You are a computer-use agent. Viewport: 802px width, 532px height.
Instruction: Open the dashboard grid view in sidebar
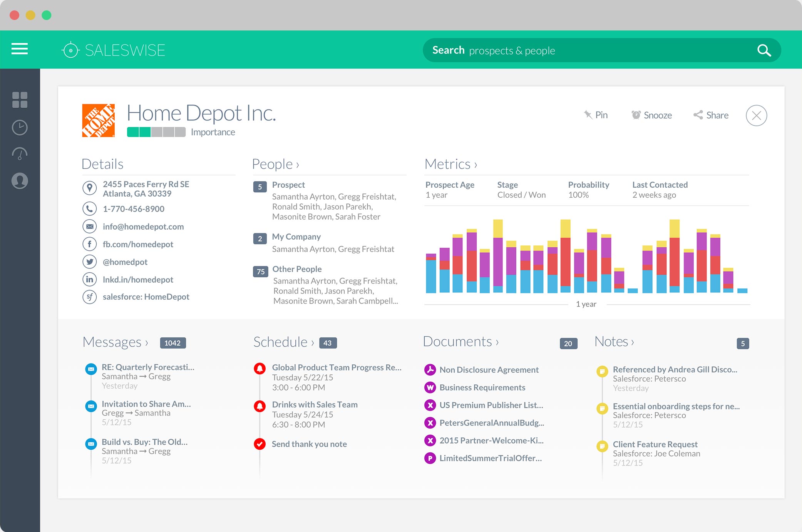click(20, 100)
